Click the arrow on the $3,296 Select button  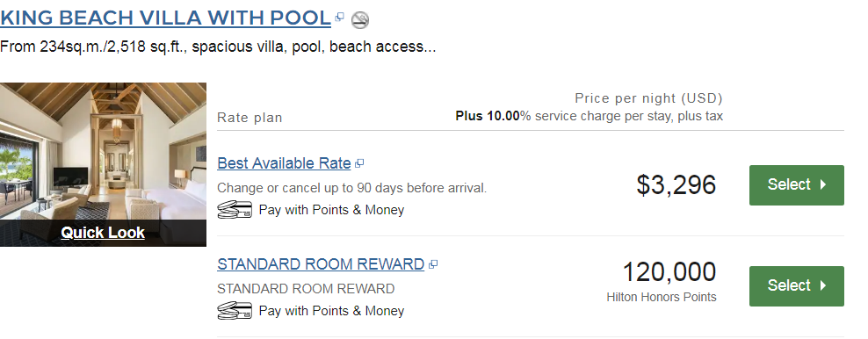pyautogui.click(x=822, y=184)
